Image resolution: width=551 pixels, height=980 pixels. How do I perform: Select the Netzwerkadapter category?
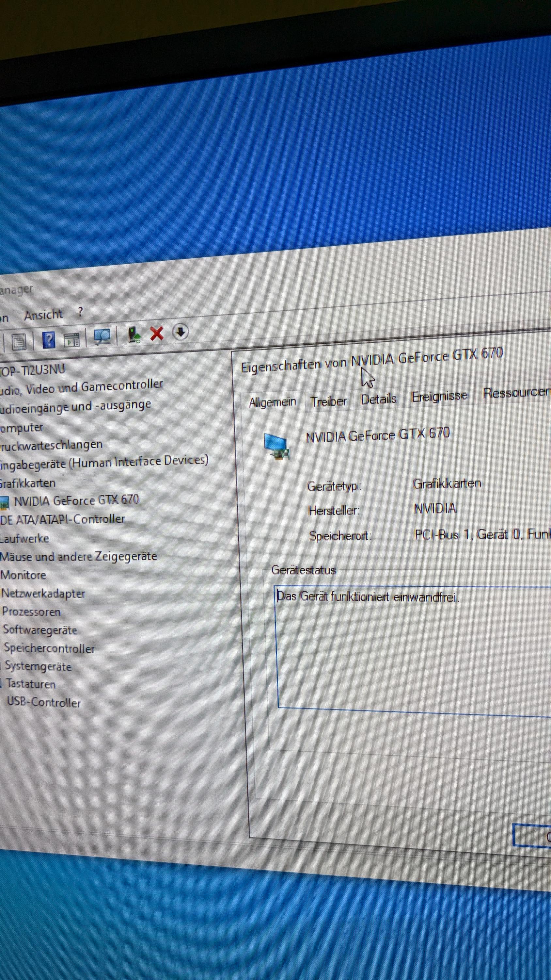(43, 594)
